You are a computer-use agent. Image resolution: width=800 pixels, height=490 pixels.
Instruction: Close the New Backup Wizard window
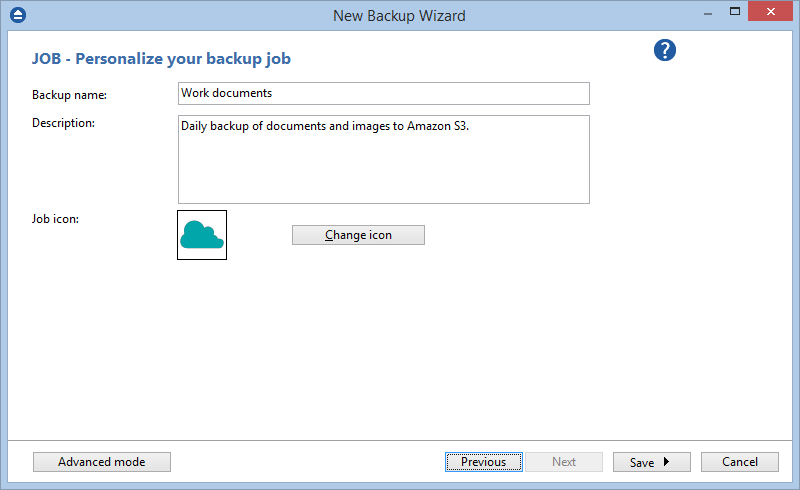770,11
